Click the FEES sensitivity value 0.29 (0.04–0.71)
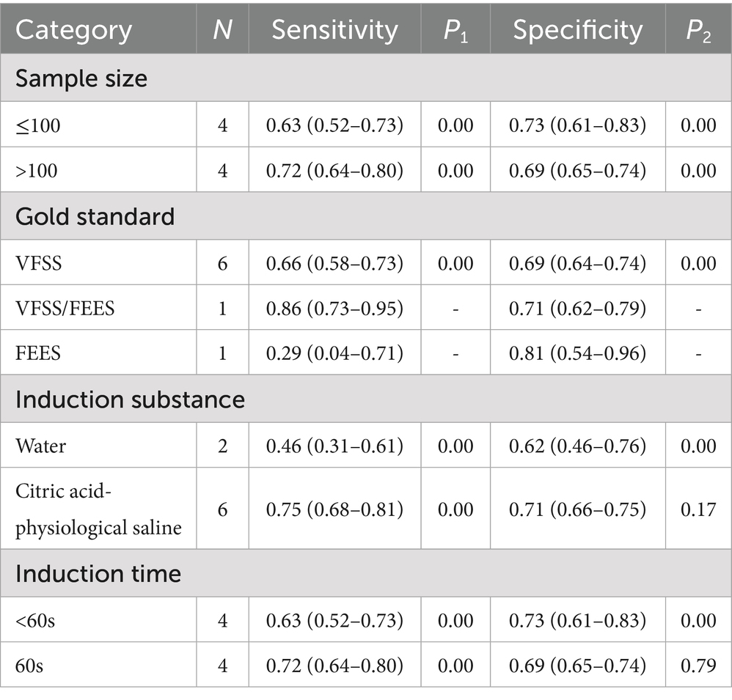 334,353
